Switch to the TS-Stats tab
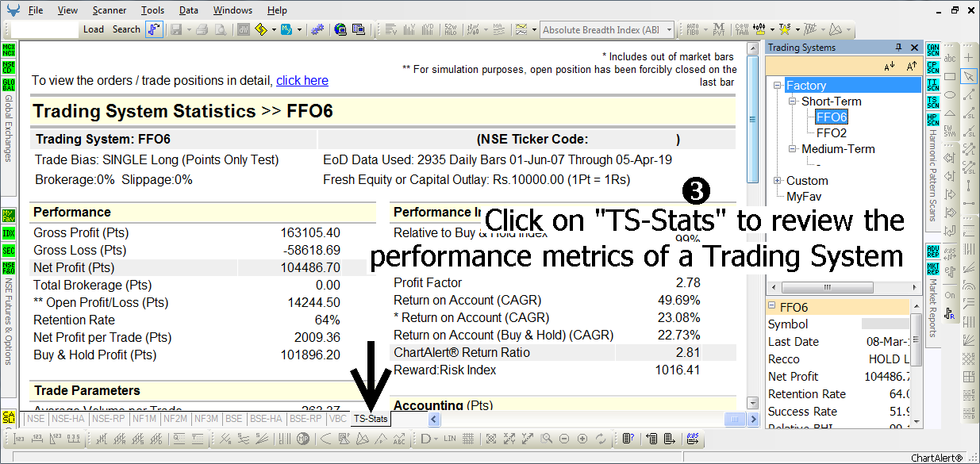 (371, 418)
